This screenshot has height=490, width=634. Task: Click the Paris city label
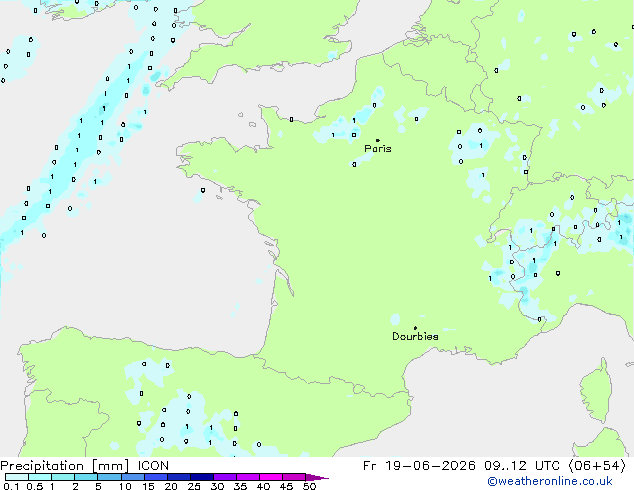click(378, 149)
